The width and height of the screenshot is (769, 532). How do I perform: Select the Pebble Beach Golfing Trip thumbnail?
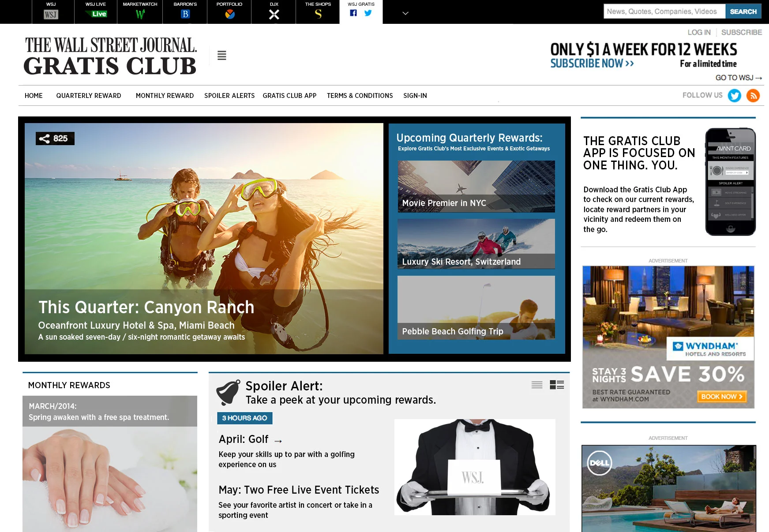click(x=476, y=307)
